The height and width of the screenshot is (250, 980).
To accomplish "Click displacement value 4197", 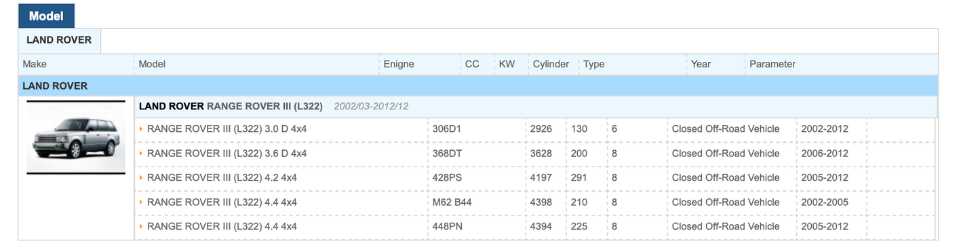I will tap(541, 178).
